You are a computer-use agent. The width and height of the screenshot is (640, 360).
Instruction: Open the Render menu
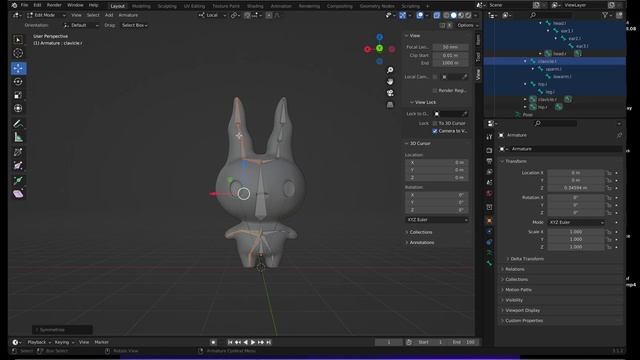pos(54,5)
